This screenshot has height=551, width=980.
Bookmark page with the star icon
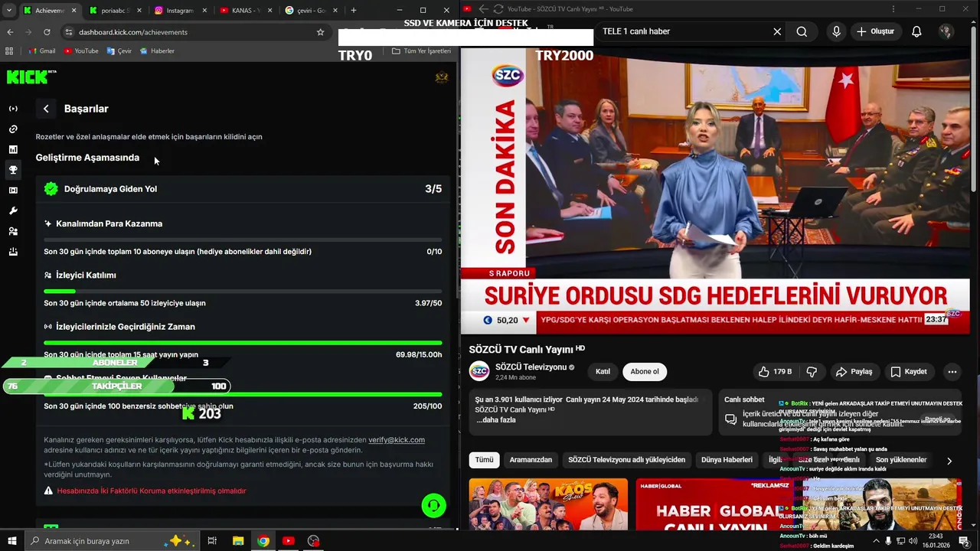[x=320, y=32]
